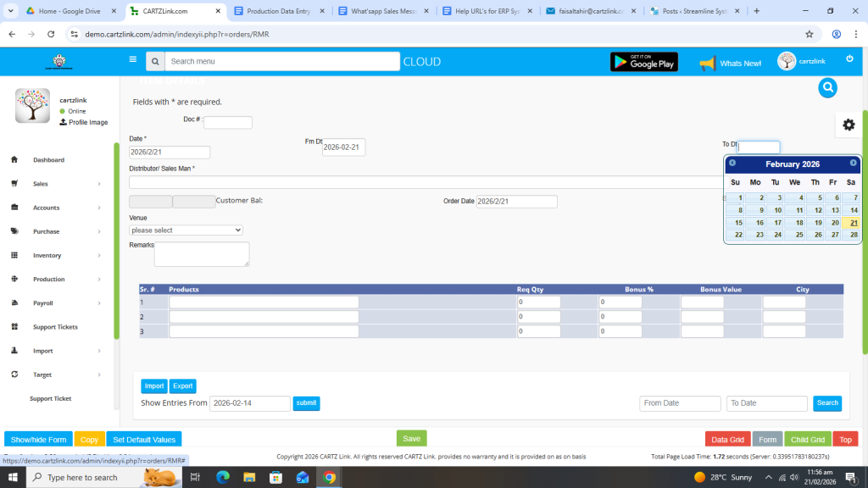Open Dashboard from the sidebar
The image size is (868, 488).
pos(48,160)
